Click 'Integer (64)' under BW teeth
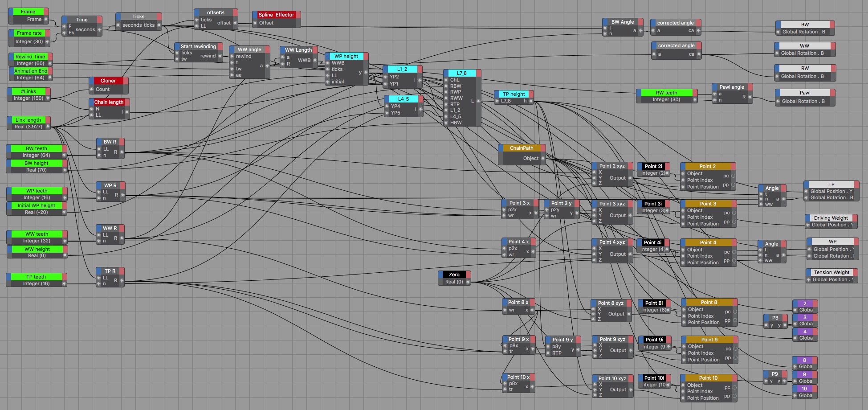This screenshot has height=410, width=868. pos(36,155)
